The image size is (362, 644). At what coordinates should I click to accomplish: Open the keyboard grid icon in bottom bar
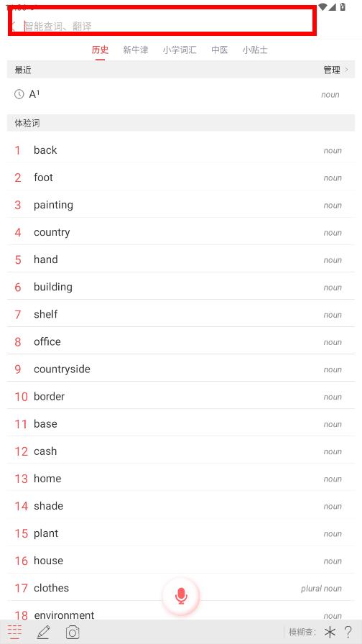(15, 632)
